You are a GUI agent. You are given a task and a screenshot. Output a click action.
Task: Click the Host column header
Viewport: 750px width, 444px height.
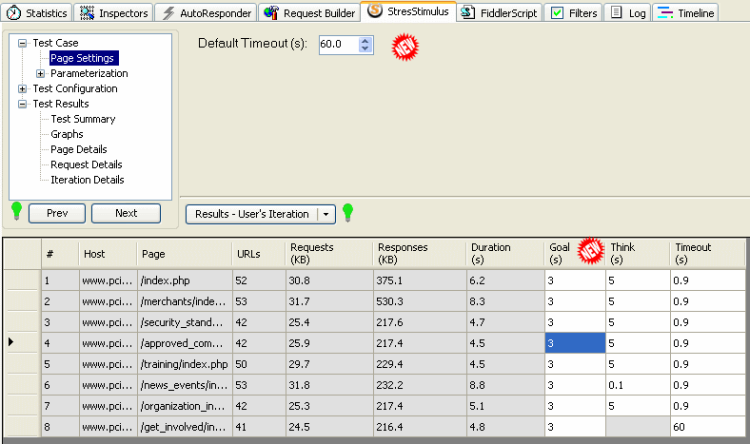pos(108,254)
